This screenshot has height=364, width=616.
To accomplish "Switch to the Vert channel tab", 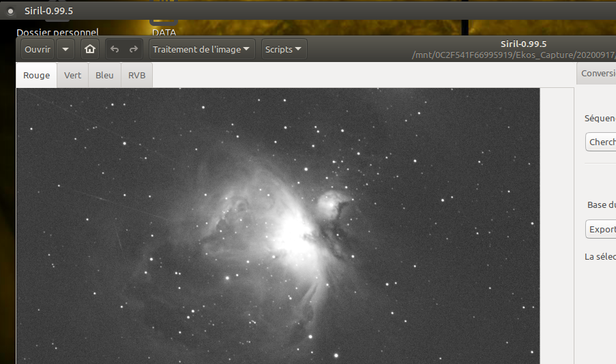I will 73,76.
